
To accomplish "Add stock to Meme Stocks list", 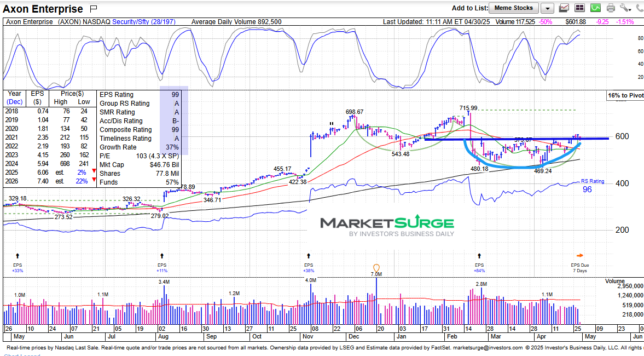I will point(513,8).
